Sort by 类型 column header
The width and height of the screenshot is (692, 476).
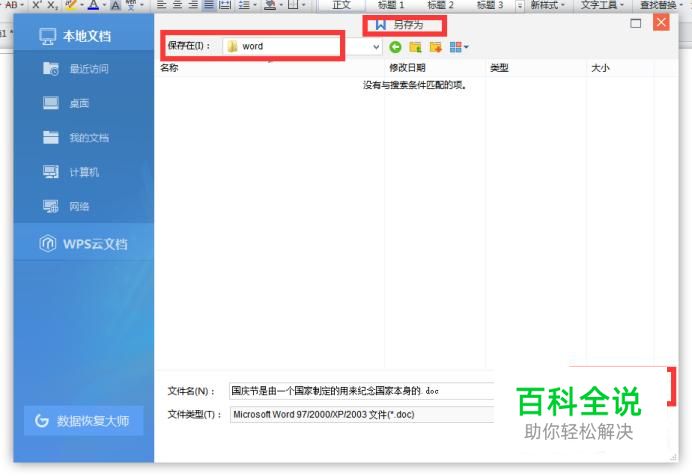tap(499, 68)
